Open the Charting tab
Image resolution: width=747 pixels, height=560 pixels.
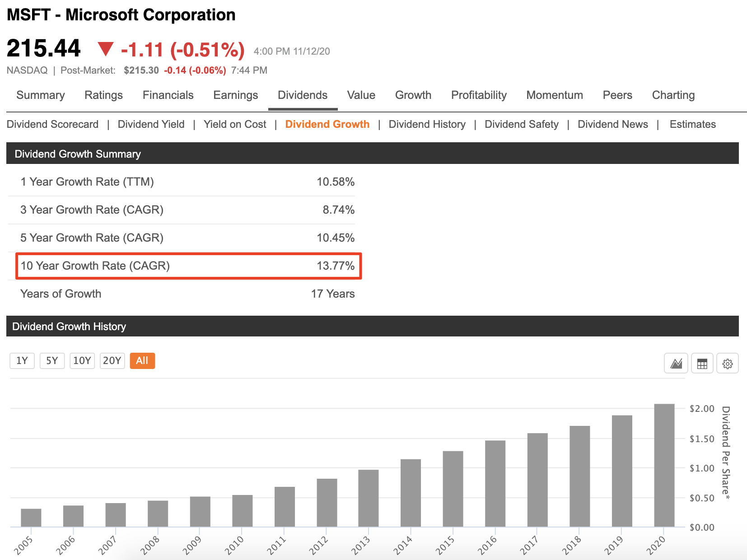(x=673, y=95)
